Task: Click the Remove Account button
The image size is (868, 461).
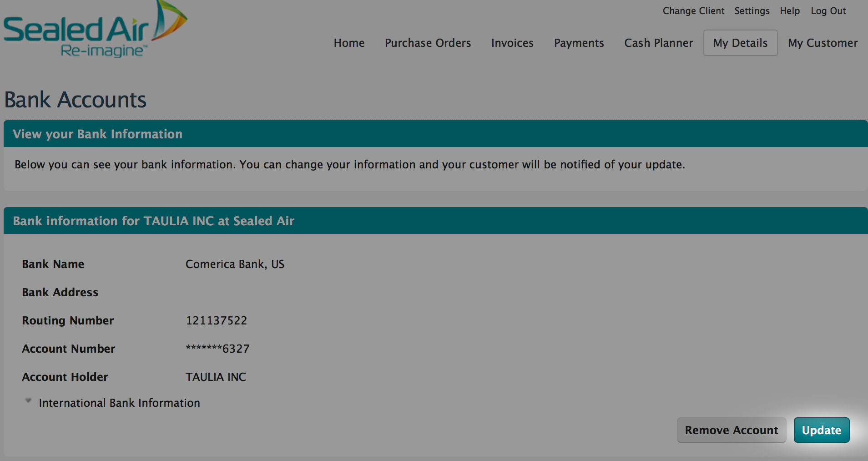Action: (732, 430)
